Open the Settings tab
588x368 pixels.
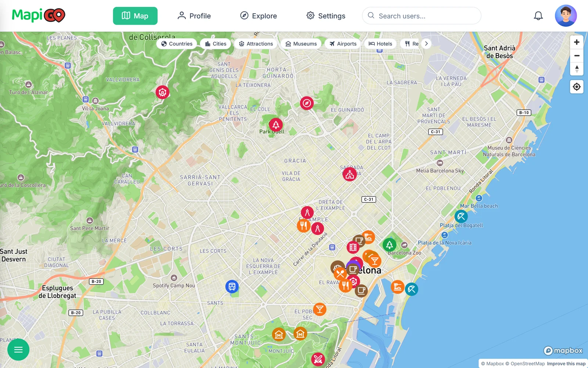pyautogui.click(x=326, y=16)
